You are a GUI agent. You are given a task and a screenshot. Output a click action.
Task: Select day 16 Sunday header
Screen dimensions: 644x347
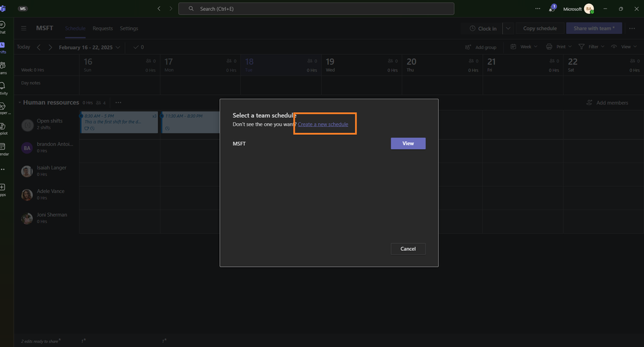tap(119, 65)
